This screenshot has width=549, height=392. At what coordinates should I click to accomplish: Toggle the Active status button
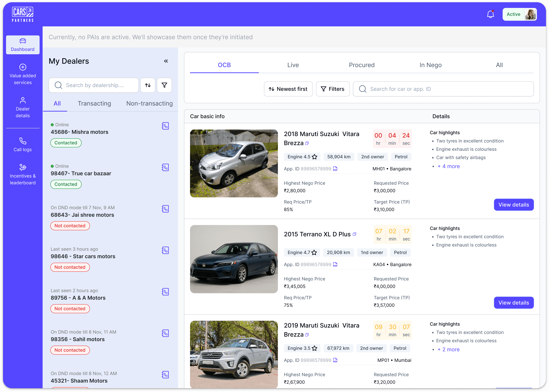pyautogui.click(x=514, y=15)
